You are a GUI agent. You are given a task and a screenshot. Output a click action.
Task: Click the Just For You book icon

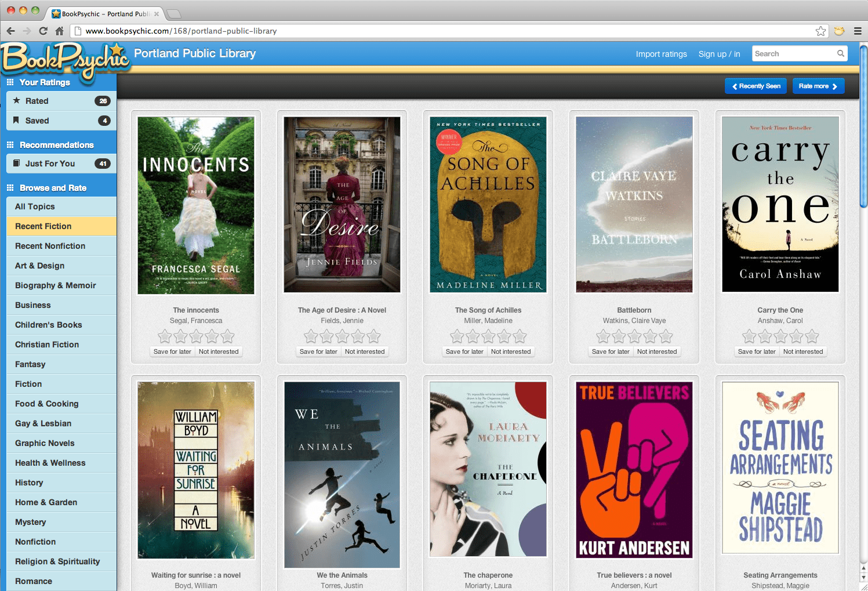(x=16, y=163)
